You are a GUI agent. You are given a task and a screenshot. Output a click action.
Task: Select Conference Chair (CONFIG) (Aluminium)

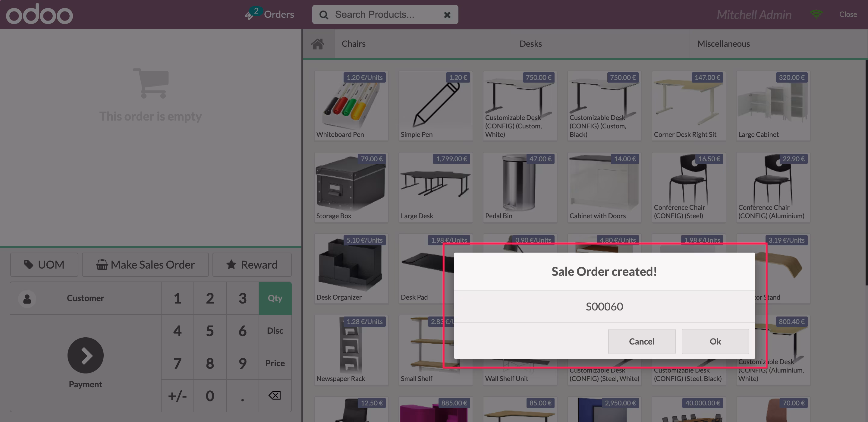tap(773, 187)
